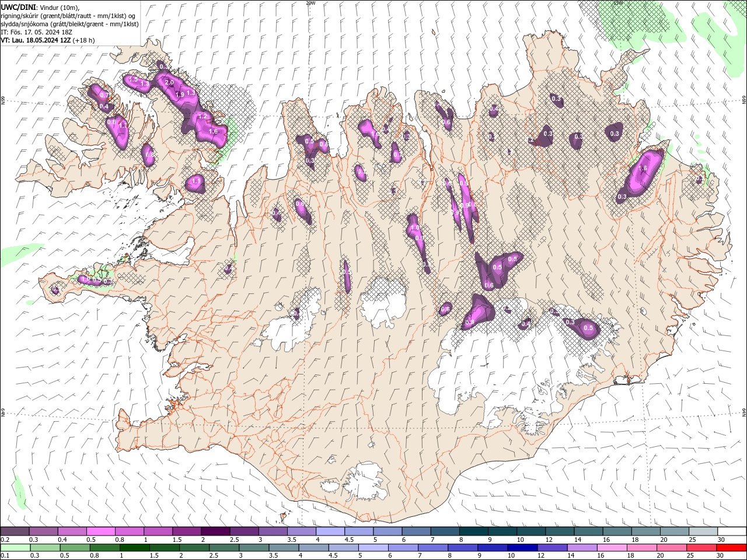This screenshot has width=747, height=560.
Task: Click the 'VT: Lau. 18.05.2024 12Z (+18 h)' line
Action: [48, 40]
